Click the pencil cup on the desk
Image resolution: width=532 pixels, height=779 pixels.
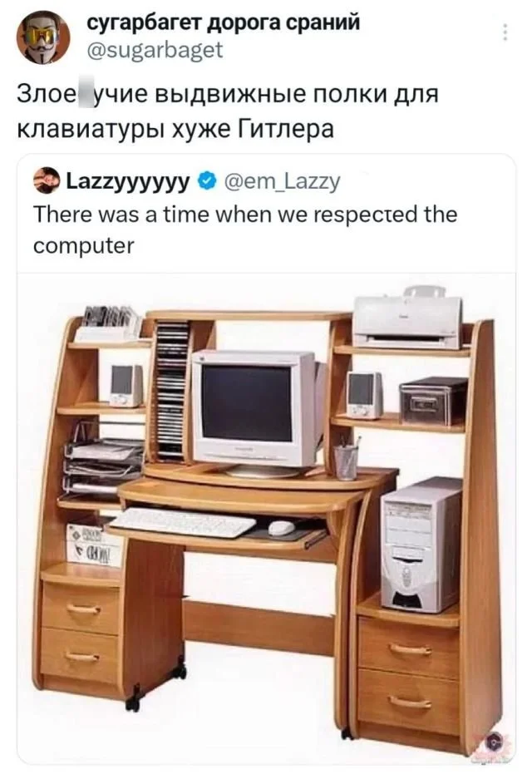[x=347, y=460]
